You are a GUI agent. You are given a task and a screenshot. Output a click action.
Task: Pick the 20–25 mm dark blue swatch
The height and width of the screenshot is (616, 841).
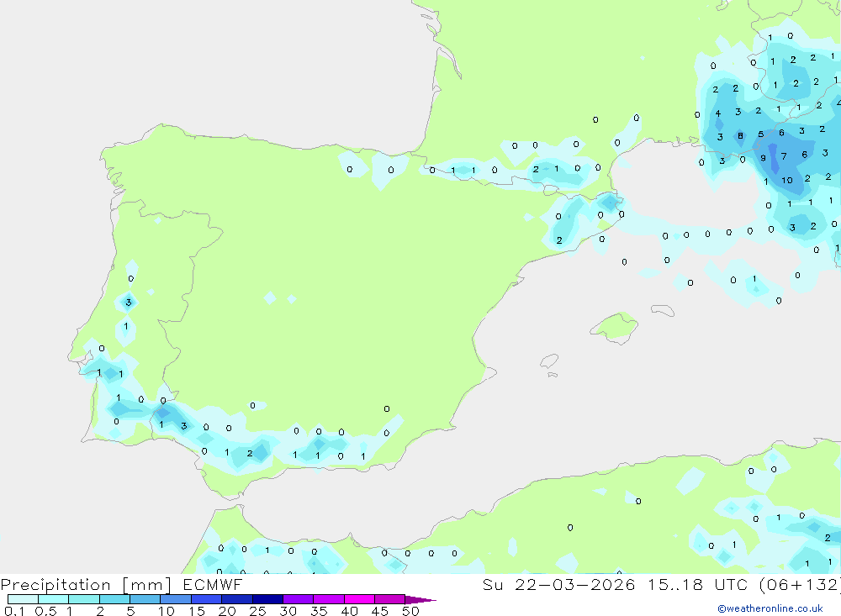point(236,599)
